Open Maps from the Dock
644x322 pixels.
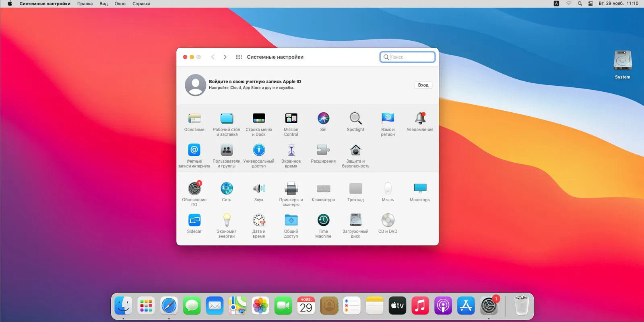coord(237,306)
